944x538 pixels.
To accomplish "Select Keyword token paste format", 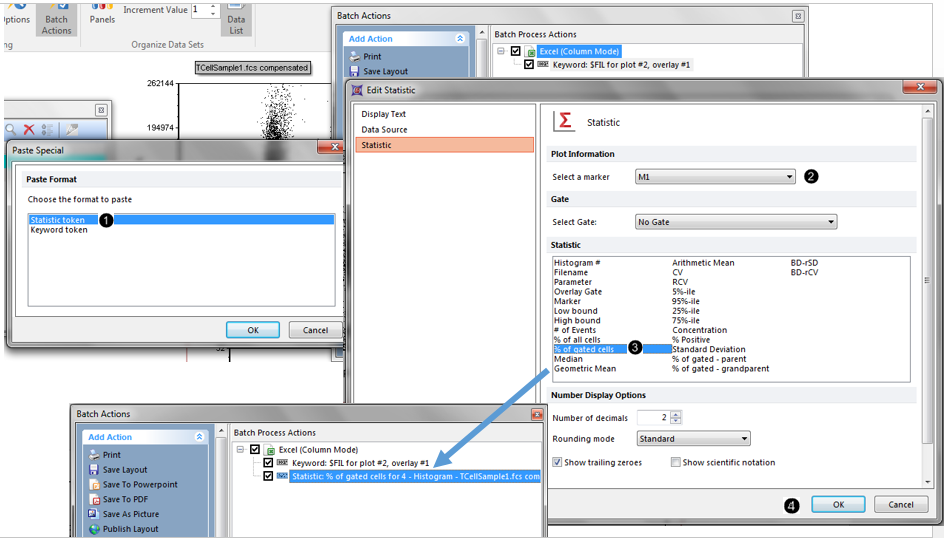I will (x=59, y=230).
